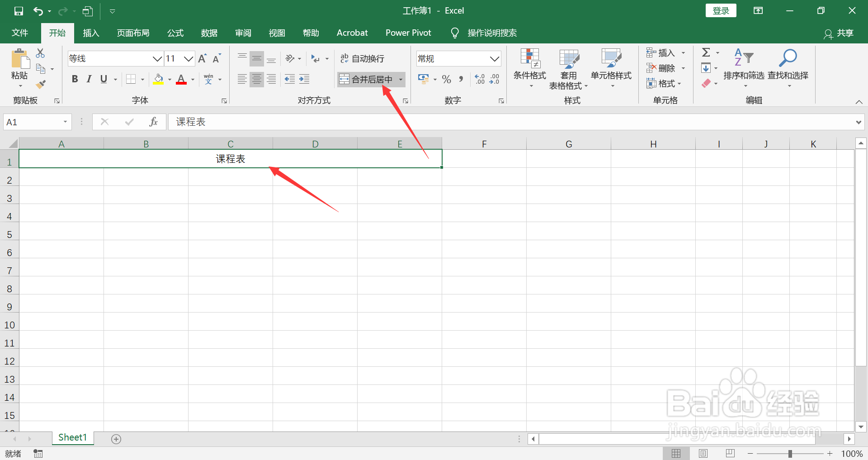
Task: Toggle italic formatting
Action: click(89, 79)
